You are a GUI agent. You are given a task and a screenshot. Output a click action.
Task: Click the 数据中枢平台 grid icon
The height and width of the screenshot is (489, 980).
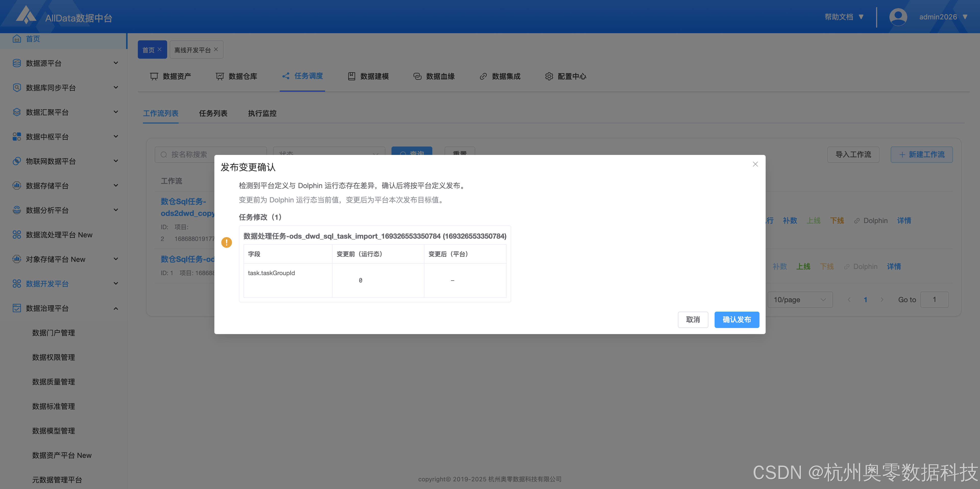click(17, 137)
